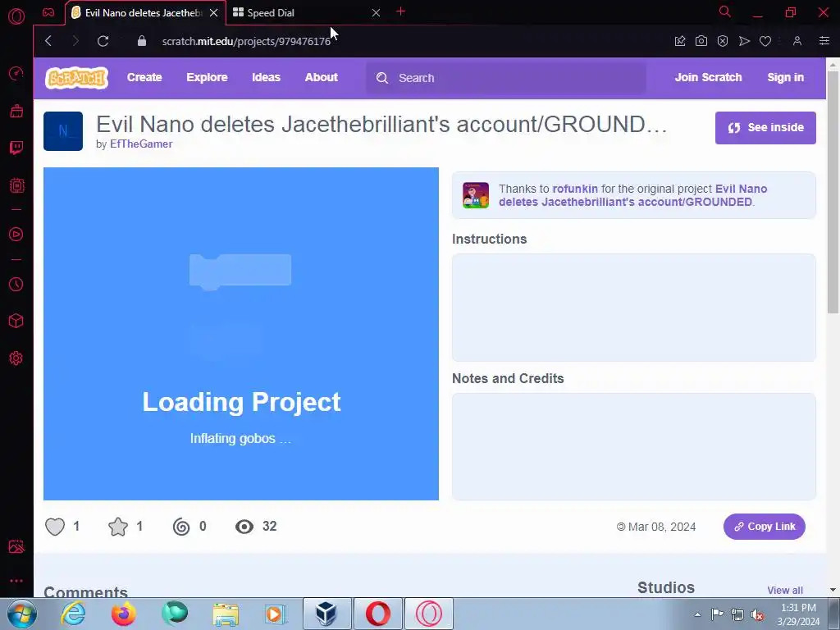Launch Internet Explorer from taskbar
Viewport: 840px width, 630px height.
[73, 614]
